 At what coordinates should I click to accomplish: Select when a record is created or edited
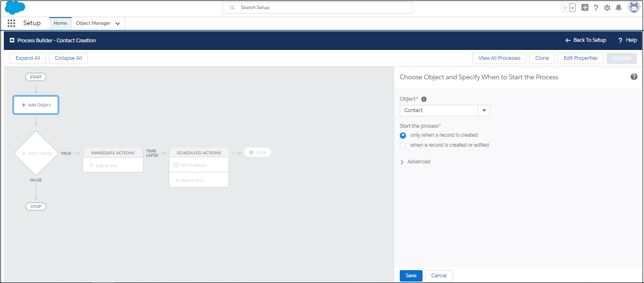[x=403, y=145]
